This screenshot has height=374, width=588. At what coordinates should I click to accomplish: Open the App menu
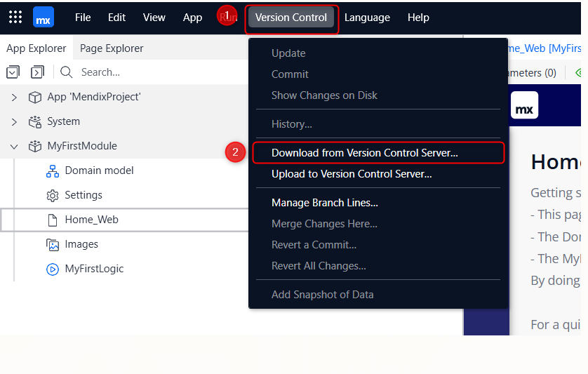pyautogui.click(x=192, y=18)
